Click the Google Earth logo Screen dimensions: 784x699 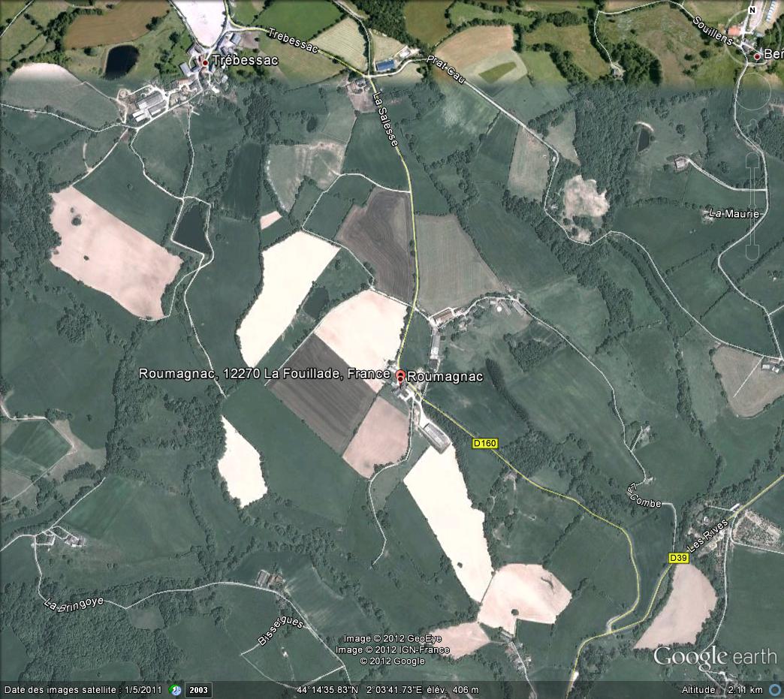[x=714, y=657]
